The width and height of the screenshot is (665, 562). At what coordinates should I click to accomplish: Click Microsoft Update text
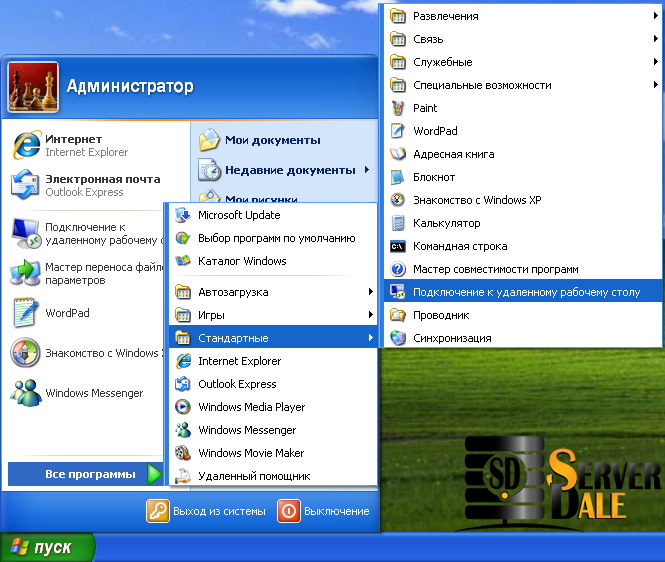[239, 215]
